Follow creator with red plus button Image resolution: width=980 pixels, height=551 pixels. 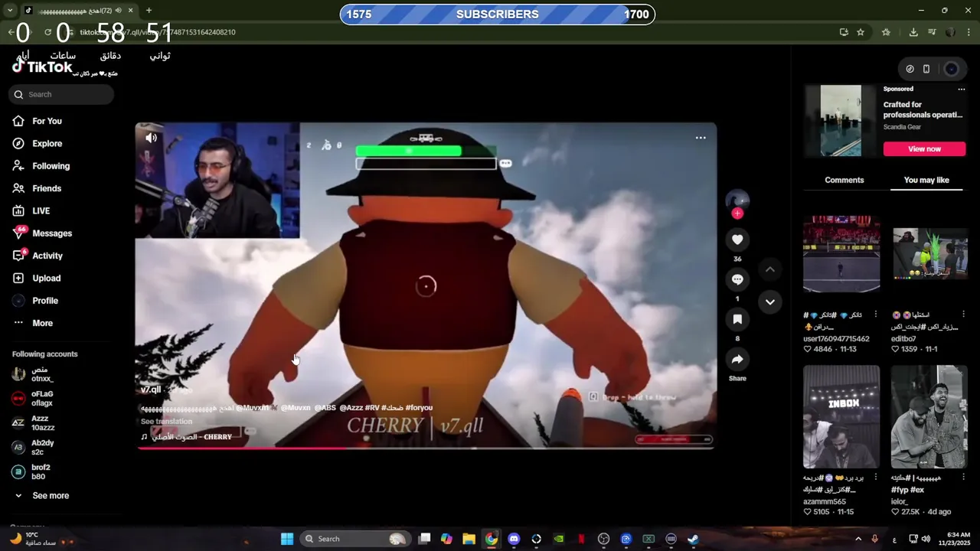[x=737, y=214]
